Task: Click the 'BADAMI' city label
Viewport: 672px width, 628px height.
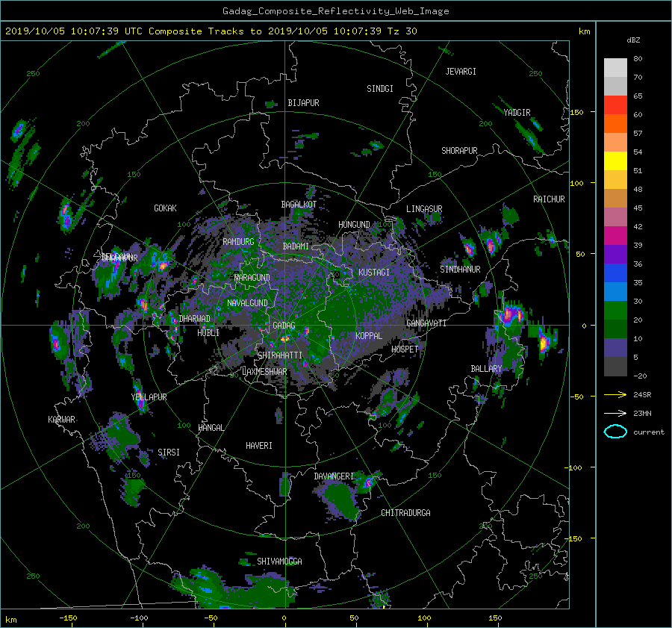Action: click(x=296, y=246)
